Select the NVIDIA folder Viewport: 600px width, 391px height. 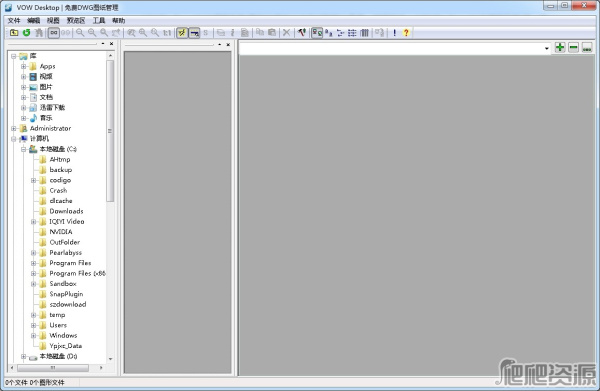(61, 232)
